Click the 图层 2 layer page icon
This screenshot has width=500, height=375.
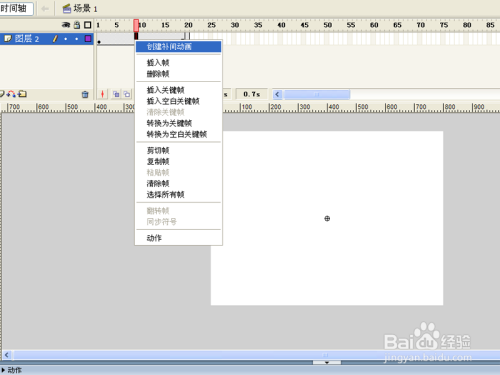point(8,39)
